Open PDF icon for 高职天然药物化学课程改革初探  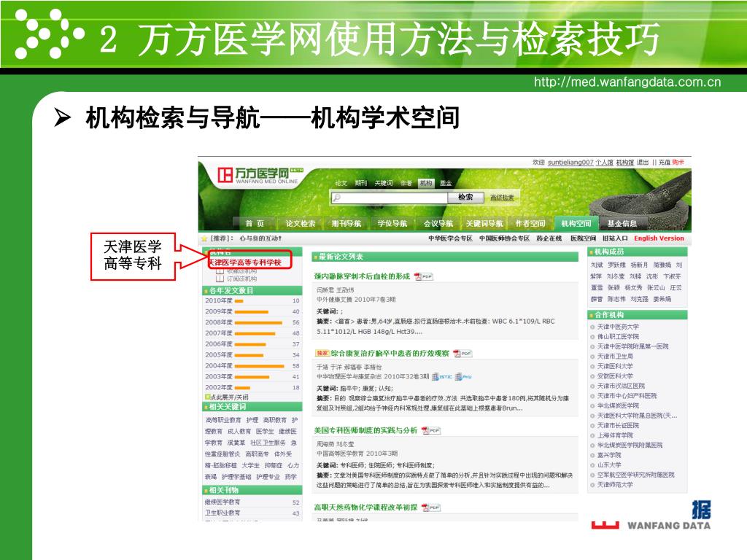click(430, 507)
